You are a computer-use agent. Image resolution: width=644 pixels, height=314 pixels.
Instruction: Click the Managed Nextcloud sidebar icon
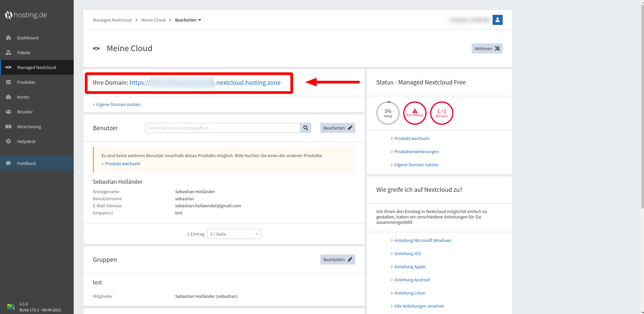coord(8,67)
